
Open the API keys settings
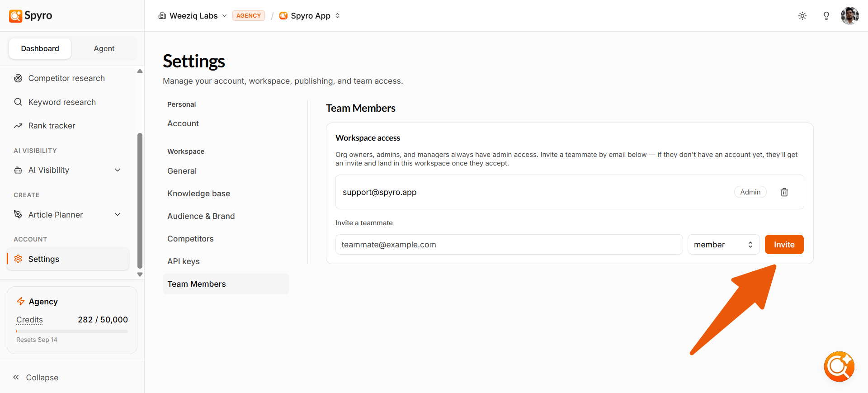pos(183,261)
